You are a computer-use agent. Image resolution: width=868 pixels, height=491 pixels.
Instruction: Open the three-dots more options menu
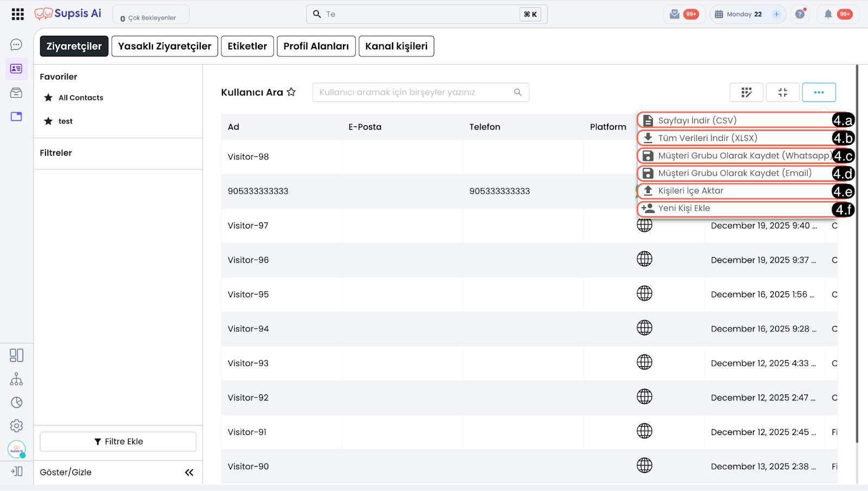pyautogui.click(x=819, y=92)
